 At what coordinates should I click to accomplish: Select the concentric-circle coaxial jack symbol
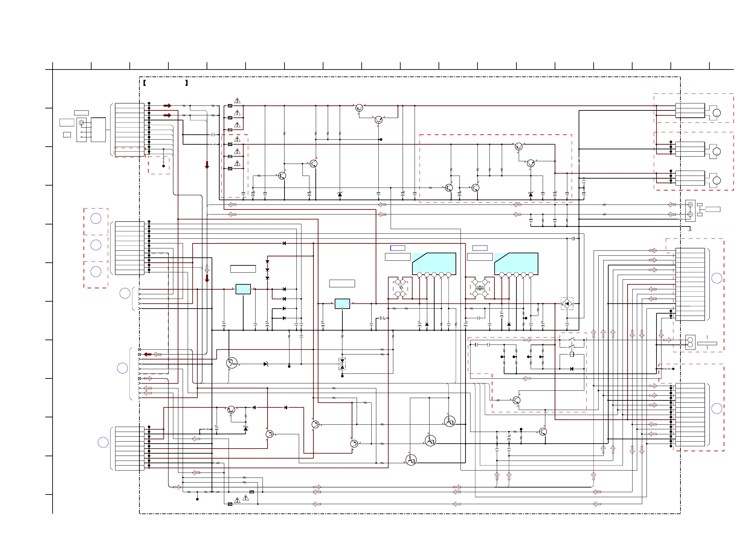coord(81,122)
